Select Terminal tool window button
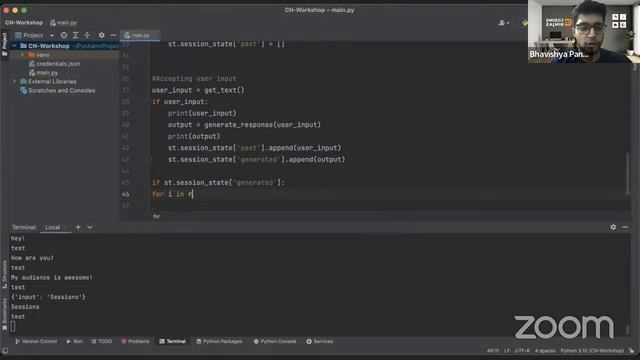640x360 pixels. click(173, 341)
